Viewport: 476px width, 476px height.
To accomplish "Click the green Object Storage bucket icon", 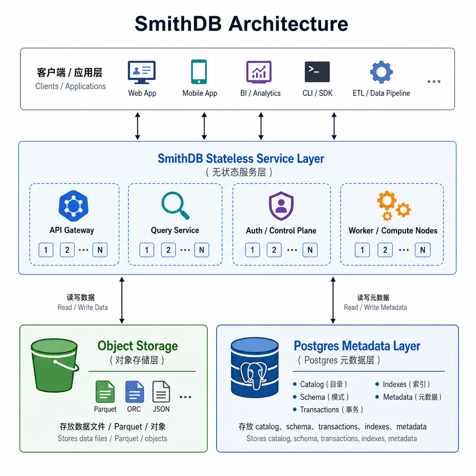I will [x=55, y=365].
